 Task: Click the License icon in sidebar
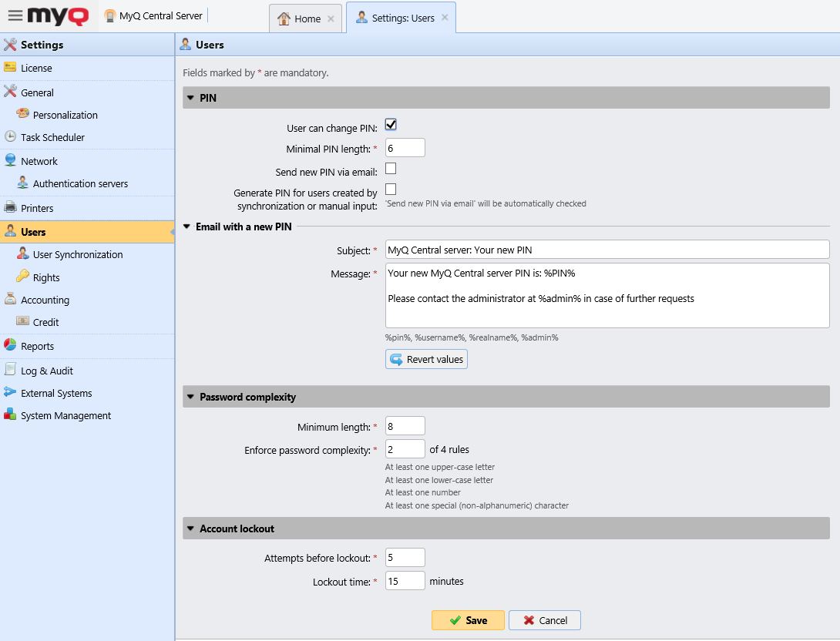pyautogui.click(x=10, y=68)
